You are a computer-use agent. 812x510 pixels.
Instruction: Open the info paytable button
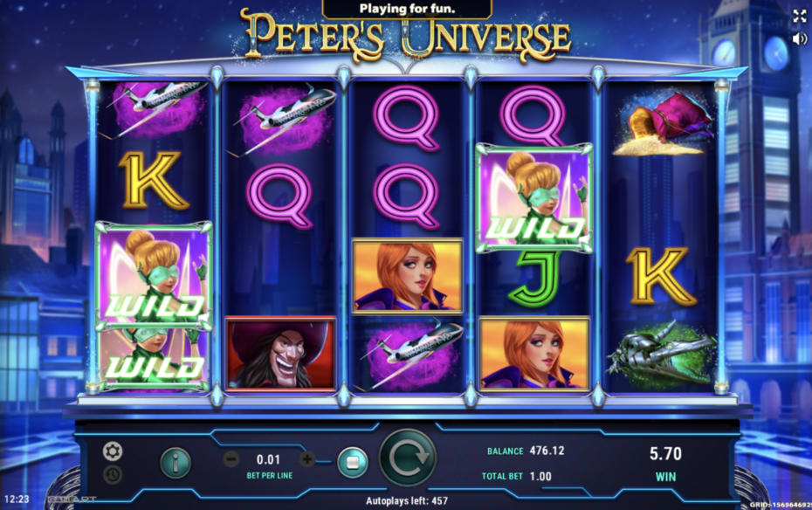(175, 462)
